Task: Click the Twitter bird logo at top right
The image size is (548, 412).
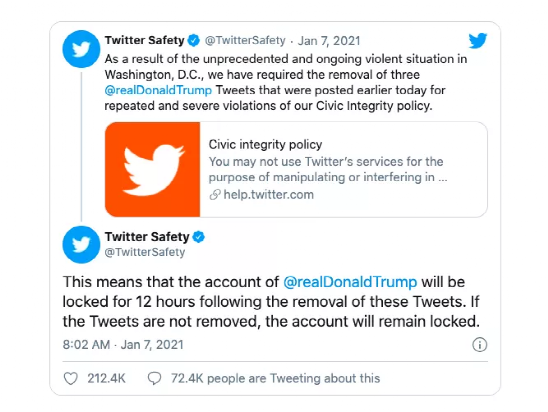Action: pos(478,41)
